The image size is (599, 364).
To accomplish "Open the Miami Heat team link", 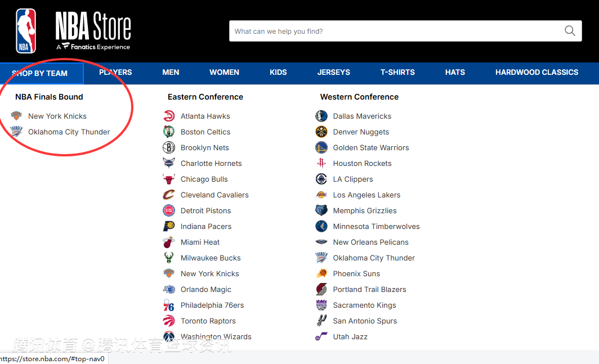I will pyautogui.click(x=200, y=242).
